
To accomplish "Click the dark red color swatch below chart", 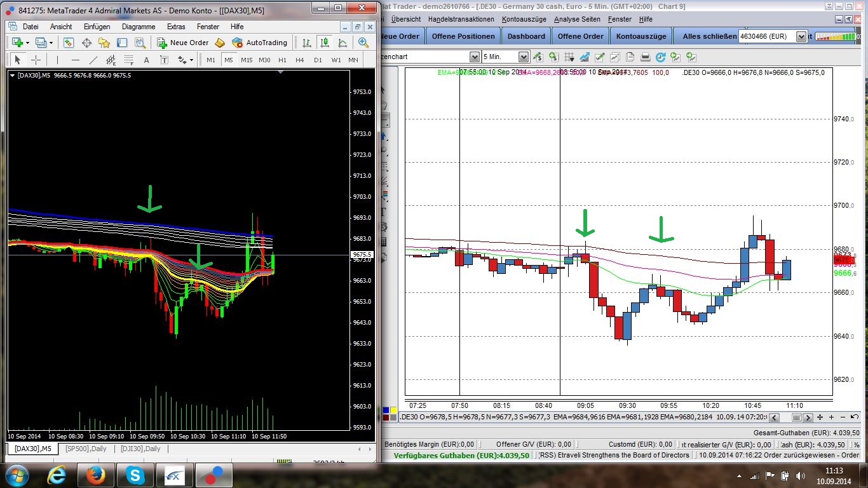I will point(387,417).
